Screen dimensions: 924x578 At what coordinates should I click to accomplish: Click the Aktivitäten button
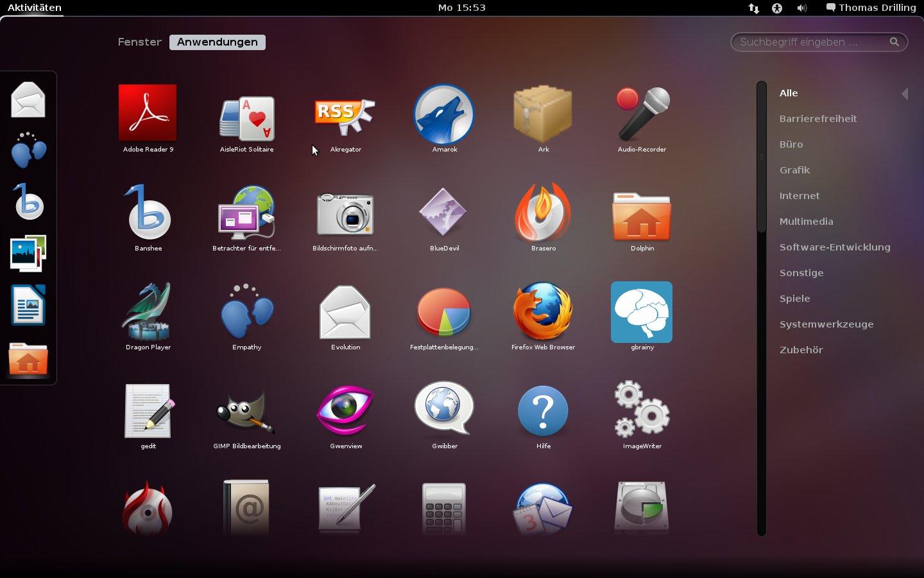(x=35, y=8)
